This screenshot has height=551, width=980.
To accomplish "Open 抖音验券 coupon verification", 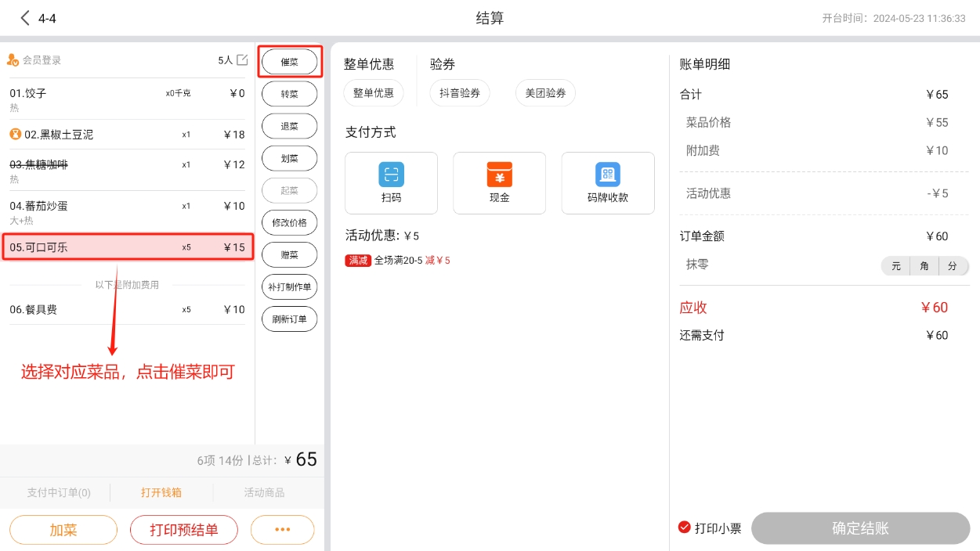I will (x=459, y=93).
